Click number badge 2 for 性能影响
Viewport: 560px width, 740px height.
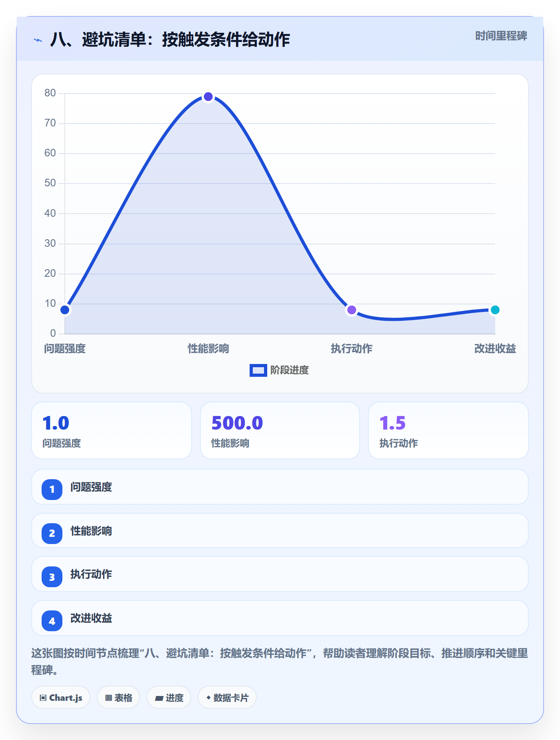[52, 533]
